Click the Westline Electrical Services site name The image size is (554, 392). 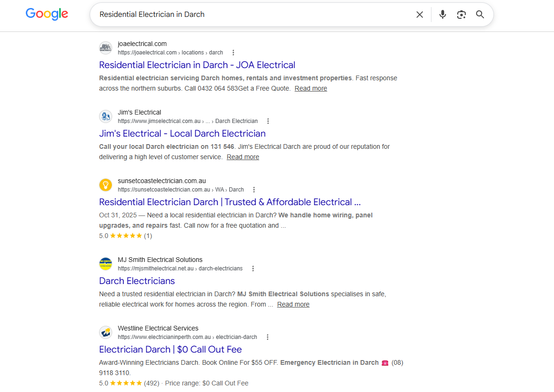click(x=158, y=329)
